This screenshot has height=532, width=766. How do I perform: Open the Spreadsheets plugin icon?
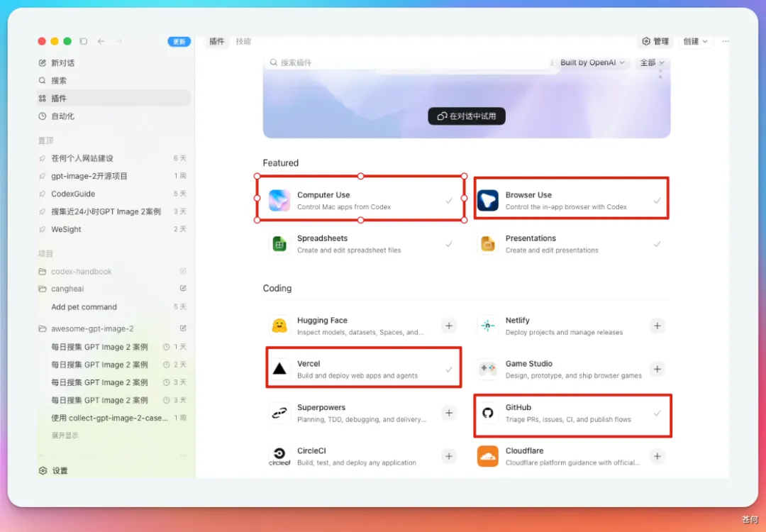[x=279, y=244]
